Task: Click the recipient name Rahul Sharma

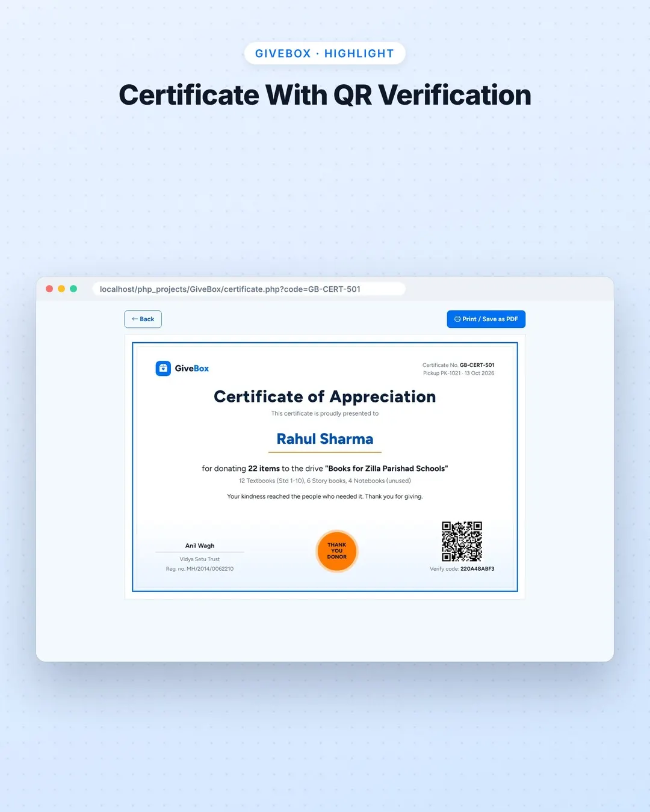Action: pos(325,439)
